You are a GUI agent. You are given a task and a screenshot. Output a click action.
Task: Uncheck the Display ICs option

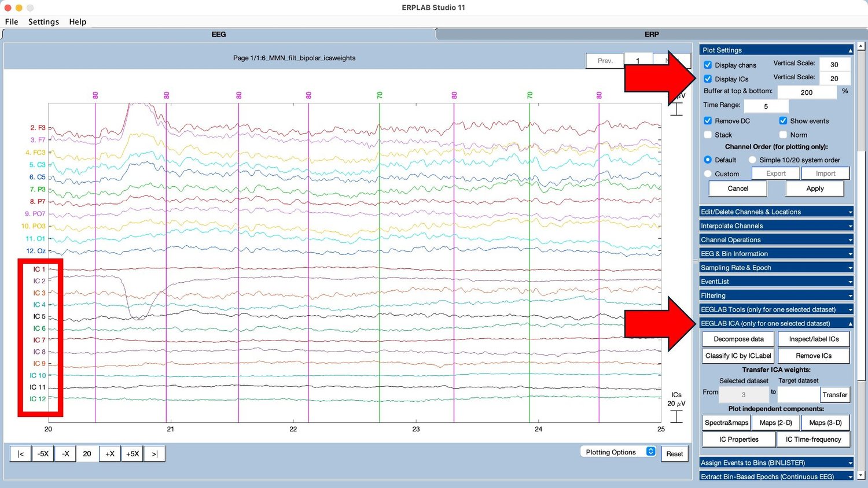point(707,79)
